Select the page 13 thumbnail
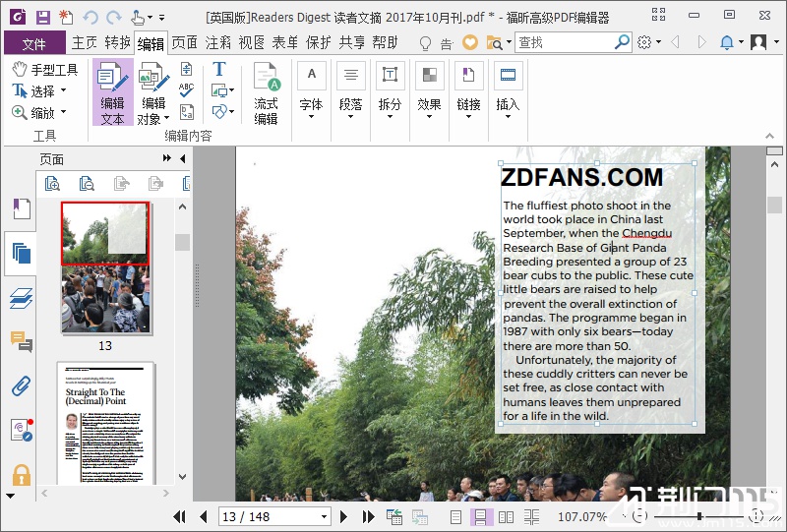 tap(105, 267)
